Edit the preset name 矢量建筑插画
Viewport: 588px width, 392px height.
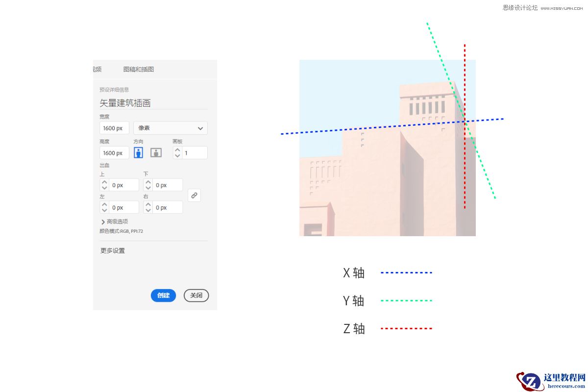pos(125,103)
